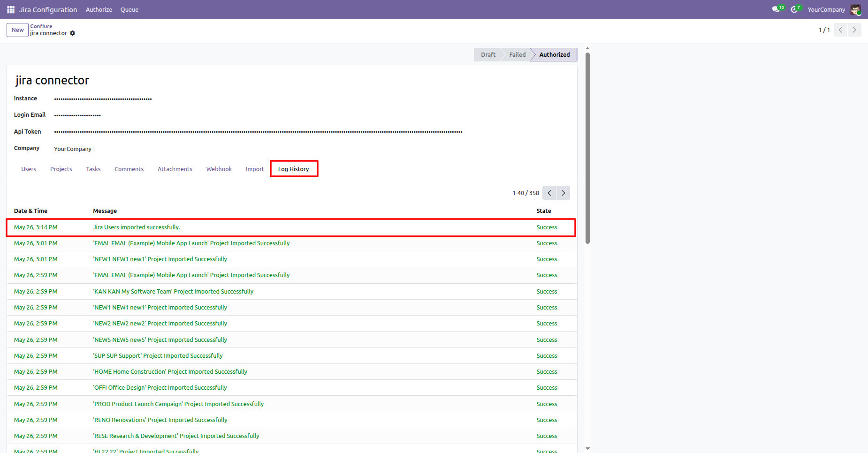
Task: Open the apps grid menu icon
Action: pos(11,9)
